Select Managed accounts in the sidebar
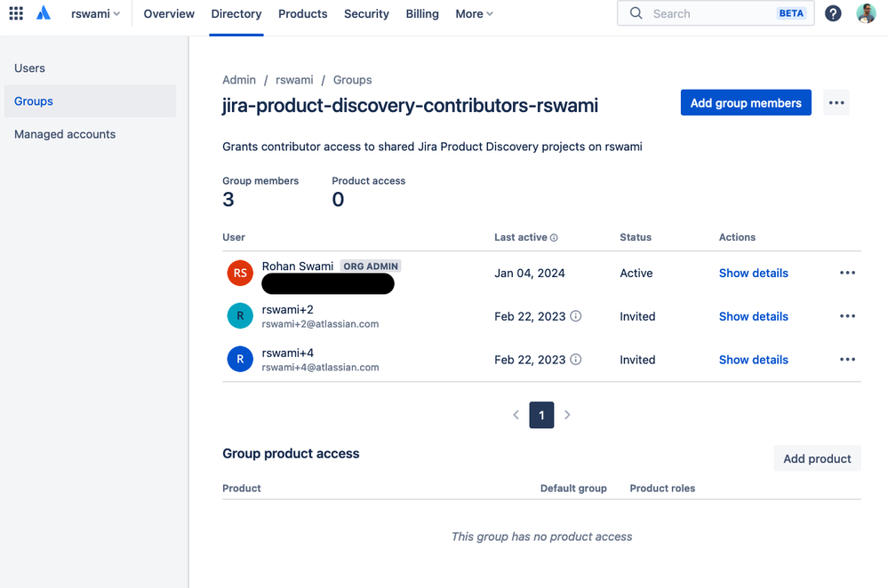Screen dimensions: 888x588 pos(90,134)
